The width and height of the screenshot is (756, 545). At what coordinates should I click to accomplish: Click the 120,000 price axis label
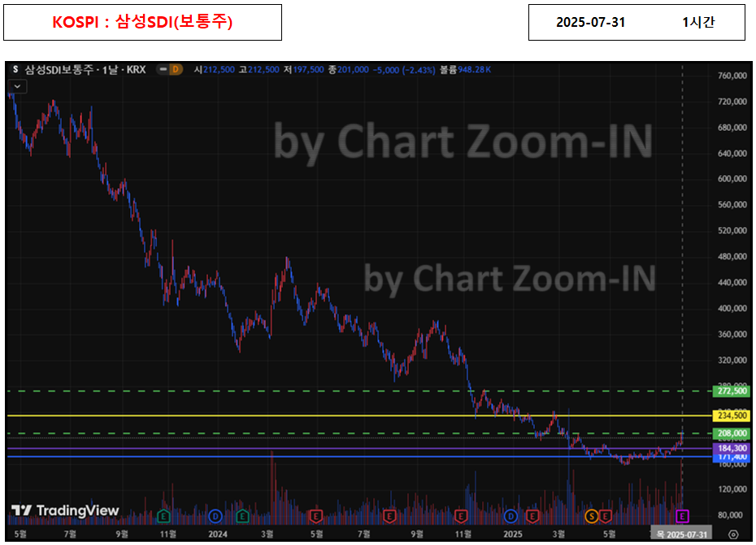[732, 489]
